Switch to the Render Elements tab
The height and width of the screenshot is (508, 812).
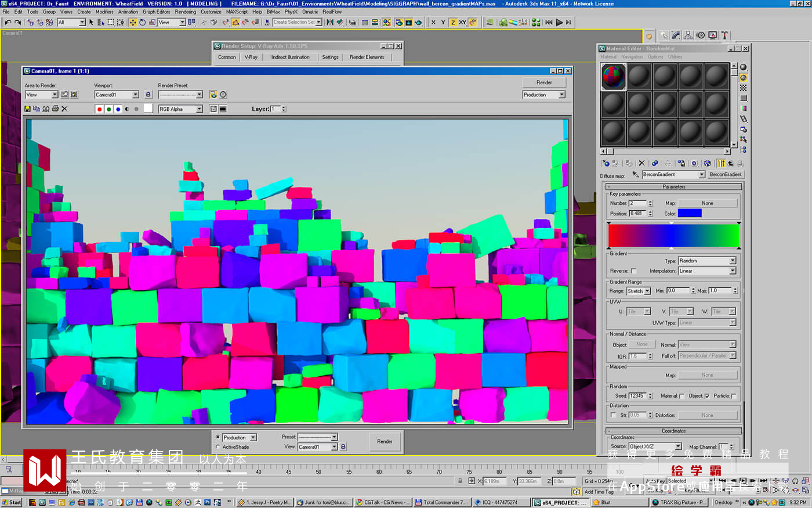(x=367, y=57)
